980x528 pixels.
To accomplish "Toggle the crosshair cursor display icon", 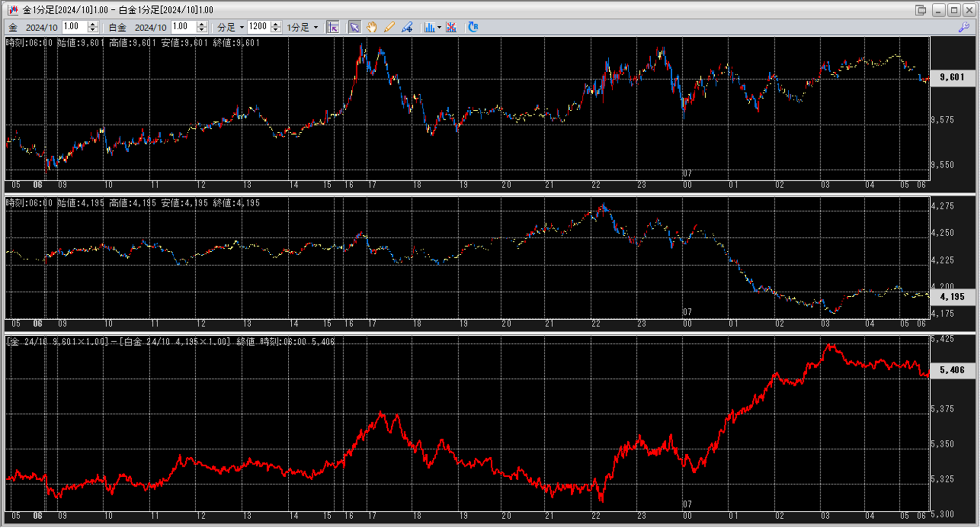I will 333,27.
